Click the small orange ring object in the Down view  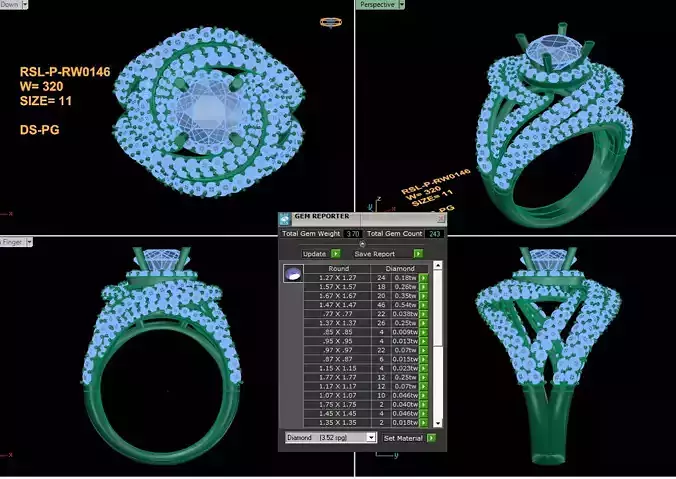tap(331, 22)
